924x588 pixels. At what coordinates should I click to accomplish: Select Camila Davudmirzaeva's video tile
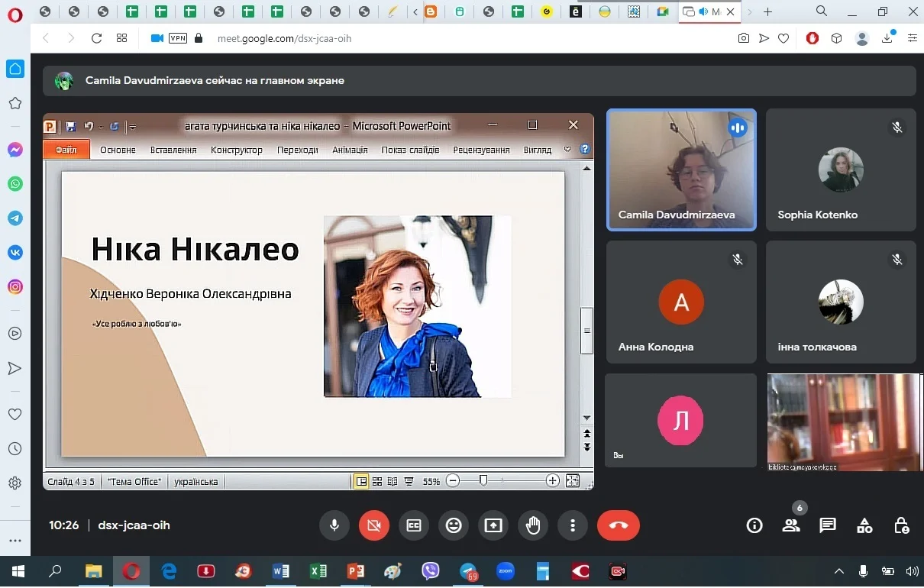(681, 170)
